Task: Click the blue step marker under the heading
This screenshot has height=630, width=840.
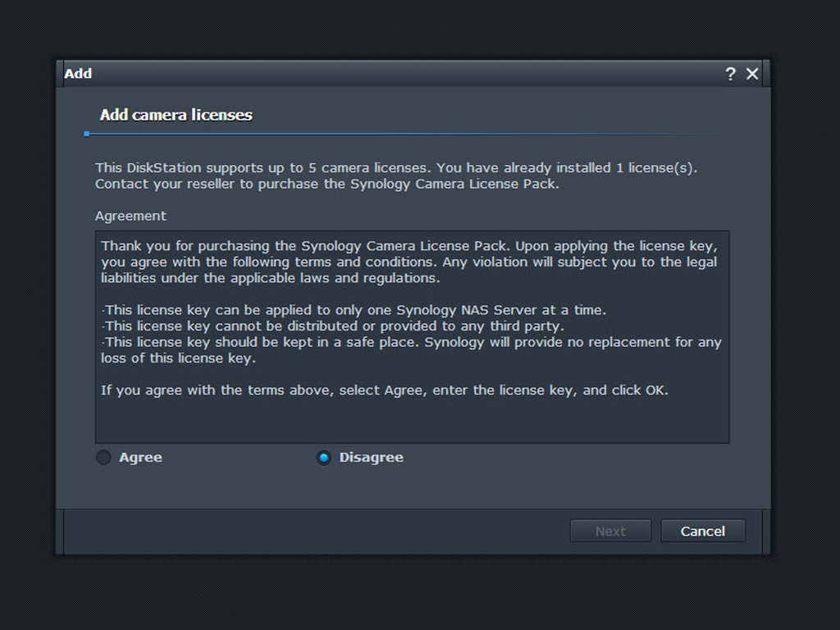Action: tap(87, 134)
